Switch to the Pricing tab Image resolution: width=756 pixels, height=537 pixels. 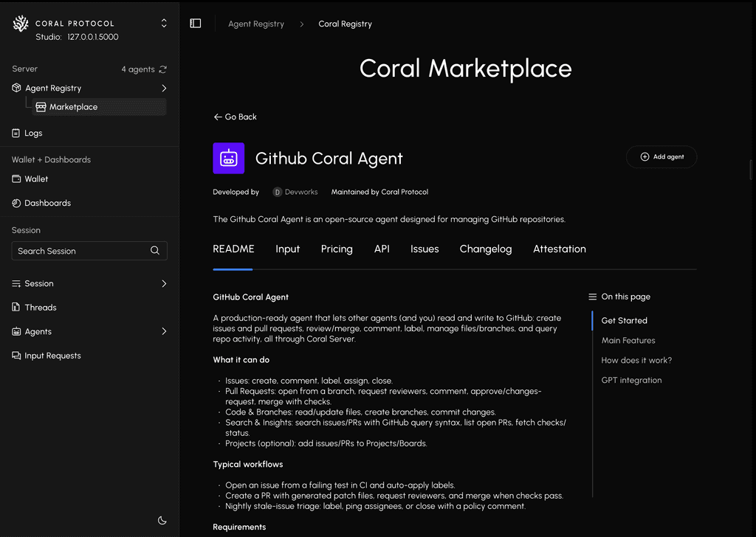point(337,249)
